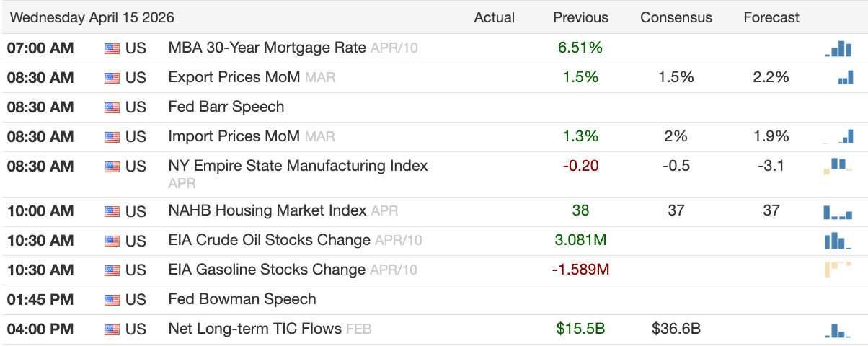Open the EIA Gasoline Stocks chart icon
Screen dimensions: 868x346
tap(837, 270)
